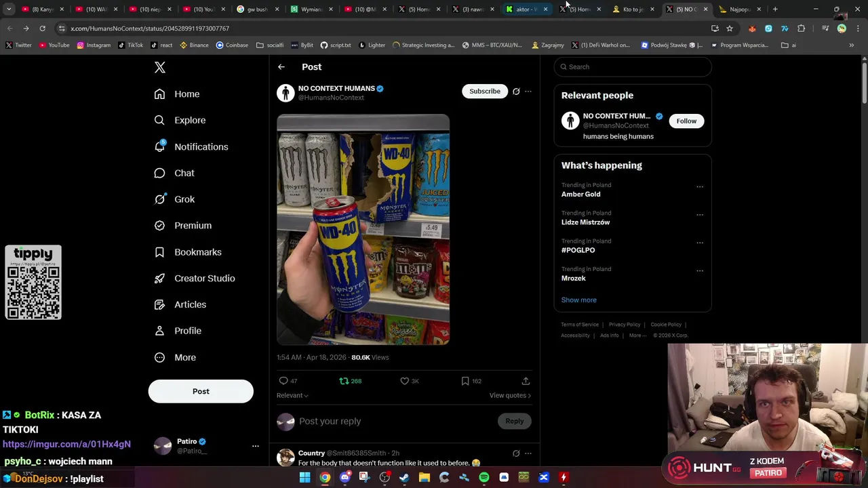Image resolution: width=868 pixels, height=488 pixels.
Task: Switch to the aktor browser tab
Action: (x=527, y=9)
